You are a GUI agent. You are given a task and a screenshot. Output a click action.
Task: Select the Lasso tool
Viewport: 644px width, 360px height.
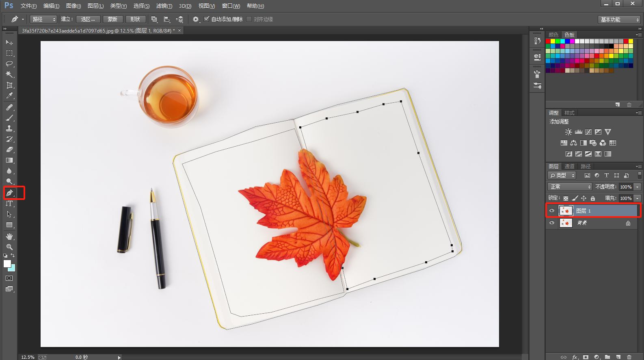pos(9,64)
